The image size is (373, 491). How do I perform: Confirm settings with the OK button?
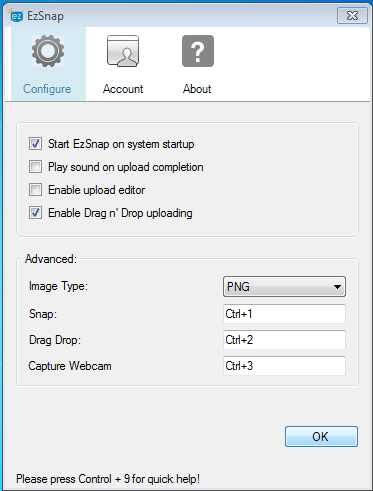click(321, 436)
